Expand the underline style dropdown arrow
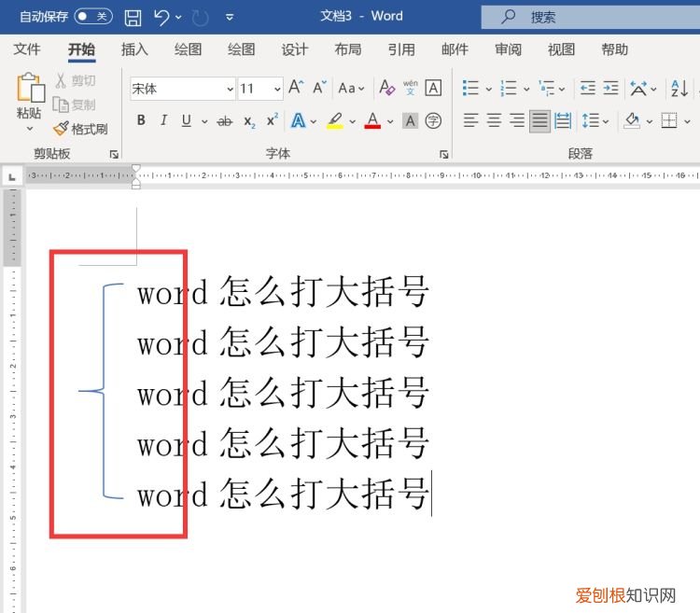Viewport: 700px width, 613px height. pos(204,121)
